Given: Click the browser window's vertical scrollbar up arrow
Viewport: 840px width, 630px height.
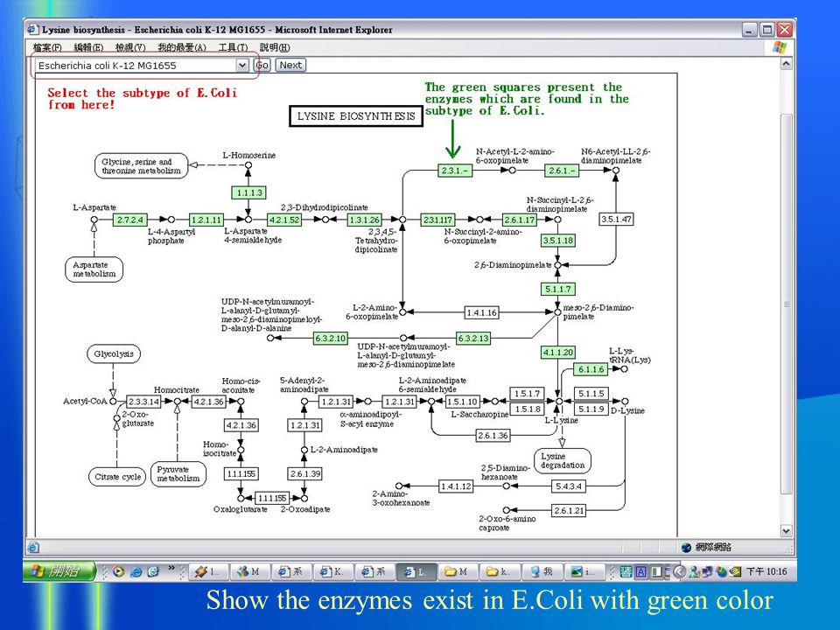Looking at the screenshot, I should point(786,64).
